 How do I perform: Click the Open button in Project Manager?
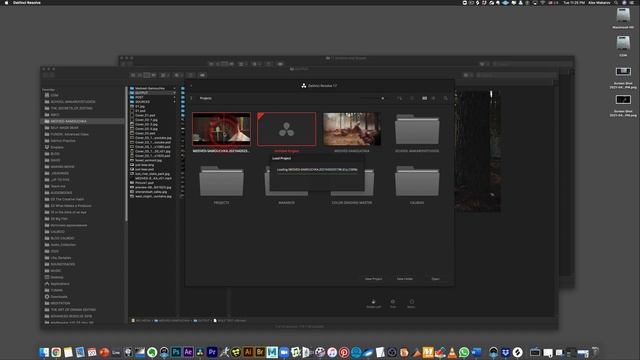click(x=436, y=279)
